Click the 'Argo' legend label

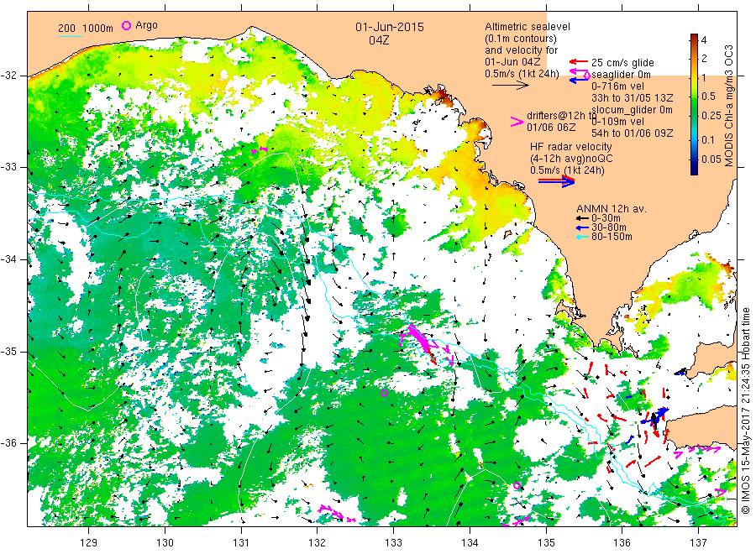pyautogui.click(x=146, y=25)
